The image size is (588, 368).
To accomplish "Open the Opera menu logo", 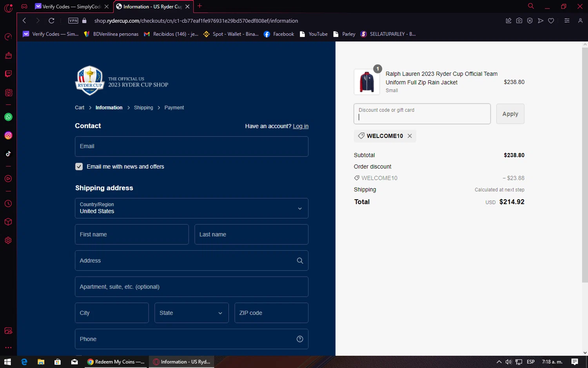I will point(8,7).
